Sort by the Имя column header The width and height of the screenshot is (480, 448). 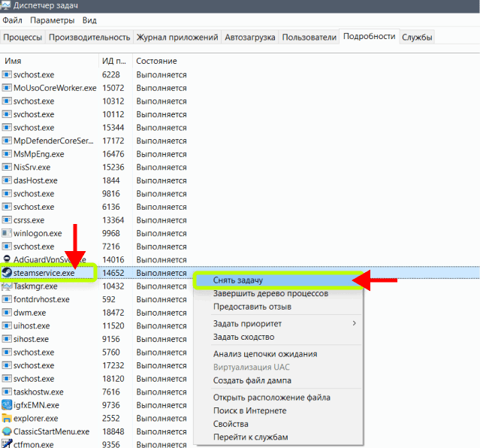50,61
